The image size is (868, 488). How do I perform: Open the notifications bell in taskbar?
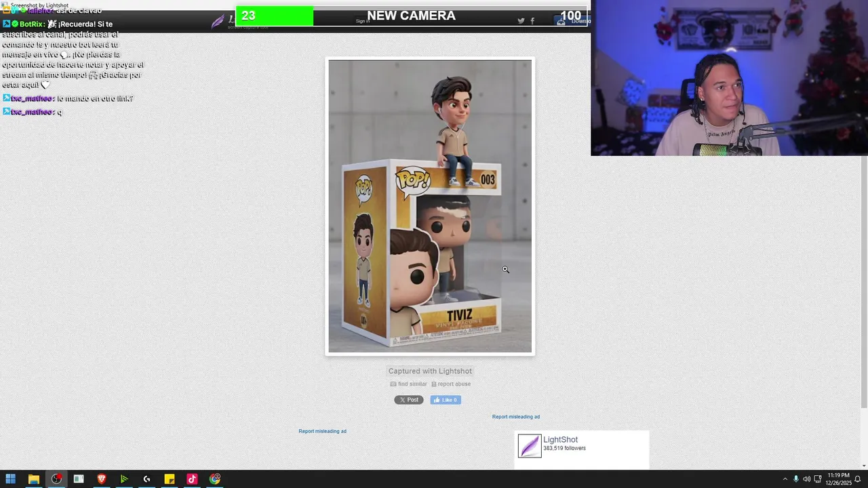(858, 479)
